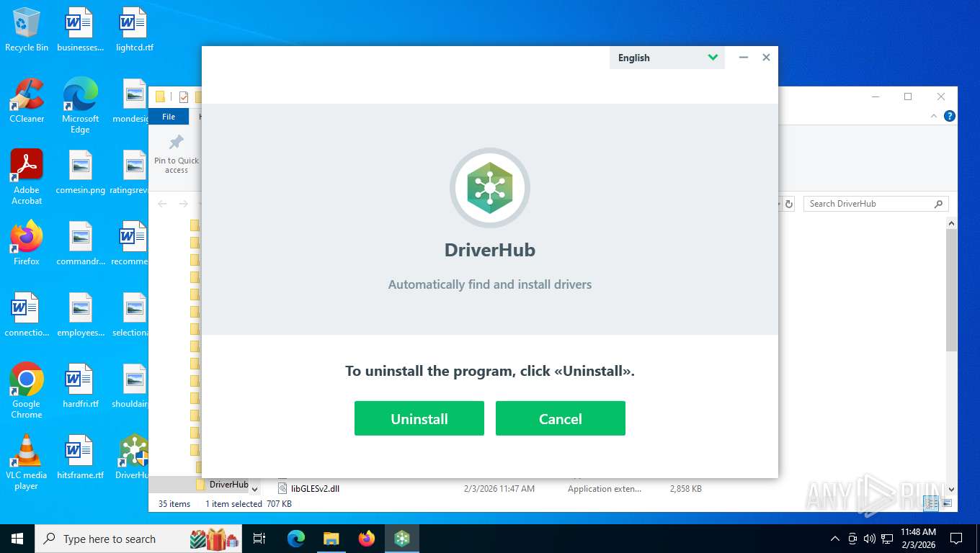Show hidden system tray icons

[835, 539]
